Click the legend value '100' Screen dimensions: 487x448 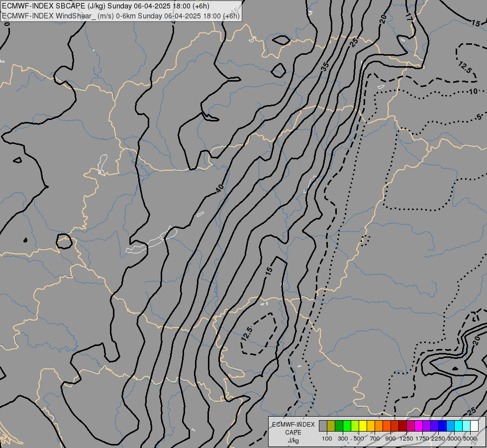[x=327, y=439]
